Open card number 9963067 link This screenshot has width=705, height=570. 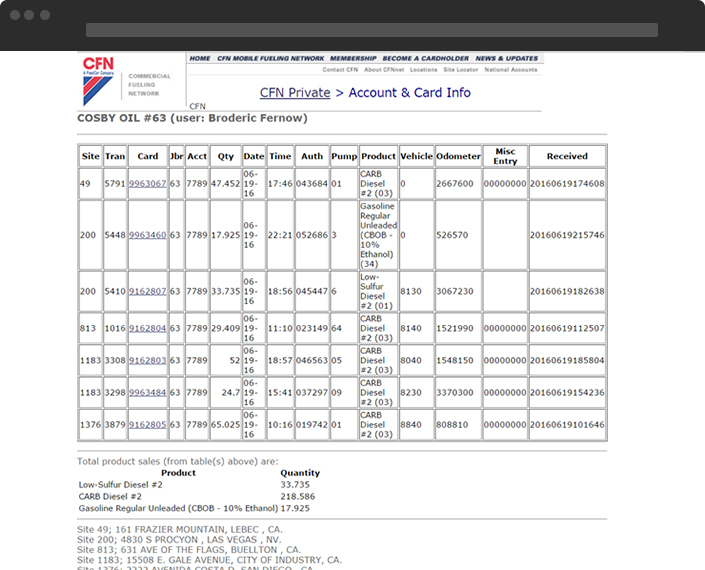(147, 183)
